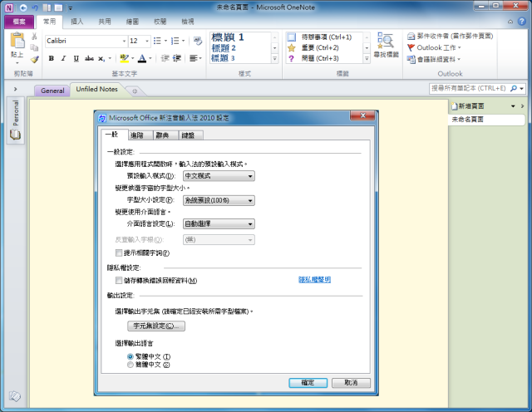Click the bulleted list icon
This screenshot has height=412, width=532.
157,41
